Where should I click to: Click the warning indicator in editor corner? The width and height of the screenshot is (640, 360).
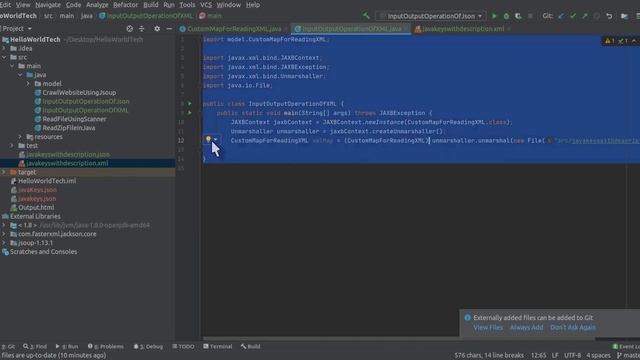(610, 41)
